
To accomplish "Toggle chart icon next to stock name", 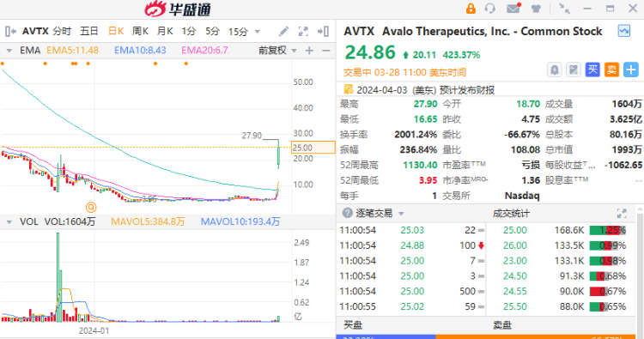I will coord(624,31).
